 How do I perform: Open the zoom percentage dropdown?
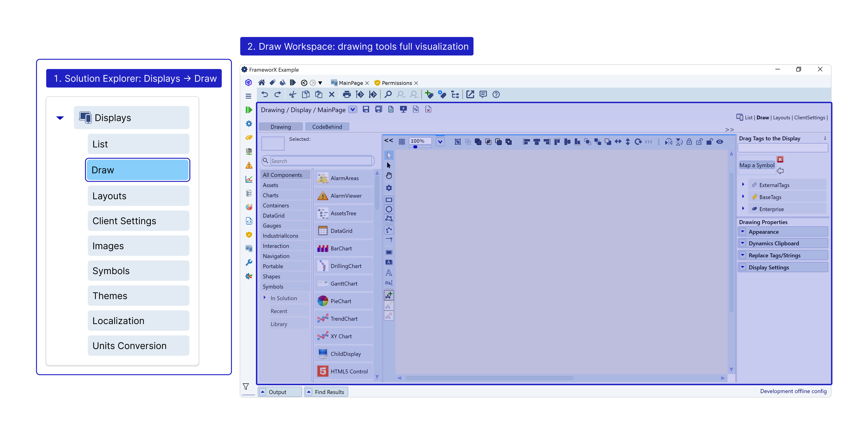pos(440,142)
